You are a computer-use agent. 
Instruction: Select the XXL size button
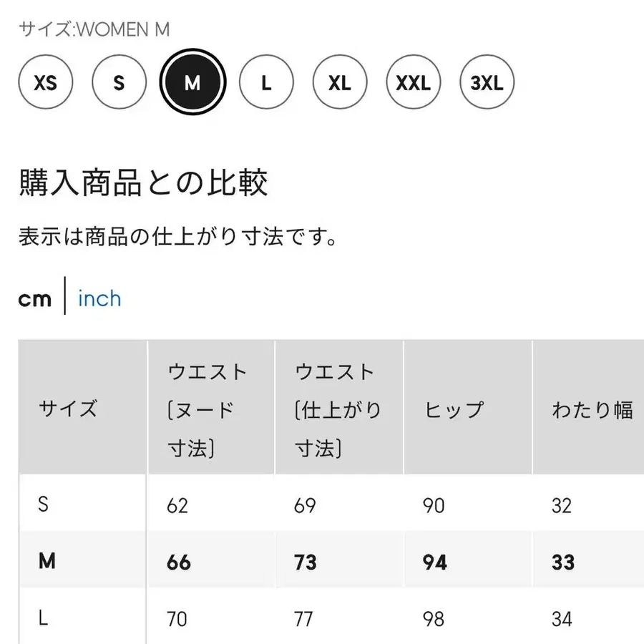tap(414, 81)
